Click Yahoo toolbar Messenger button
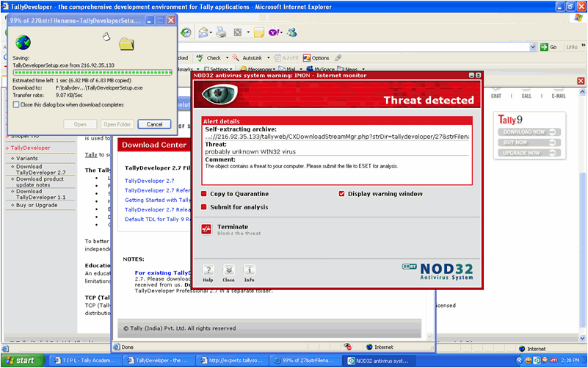Image resolution: width=588 pixels, height=368 pixels. pos(257,69)
